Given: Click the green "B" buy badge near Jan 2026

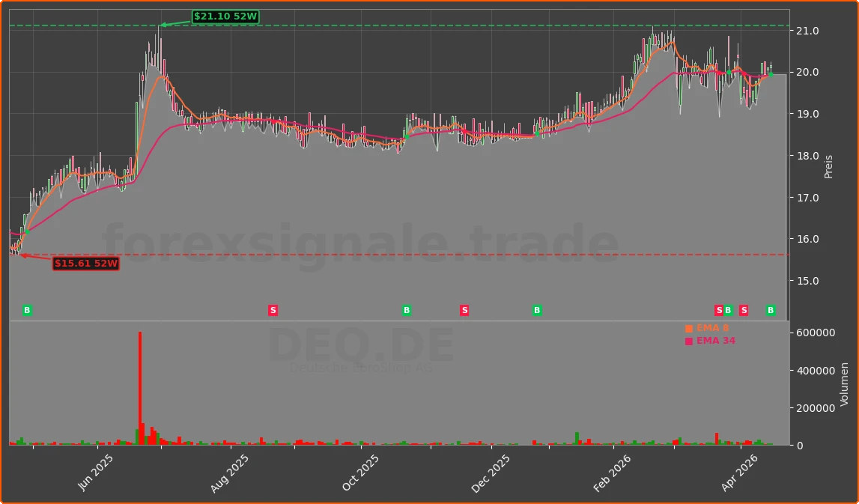Looking at the screenshot, I should pyautogui.click(x=536, y=309).
